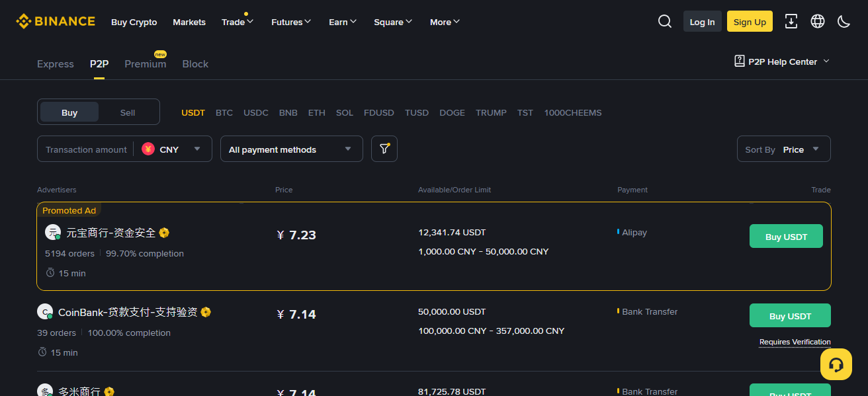The width and height of the screenshot is (868, 396).
Task: Click the 50,000.00 USDT available amount
Action: tap(452, 311)
